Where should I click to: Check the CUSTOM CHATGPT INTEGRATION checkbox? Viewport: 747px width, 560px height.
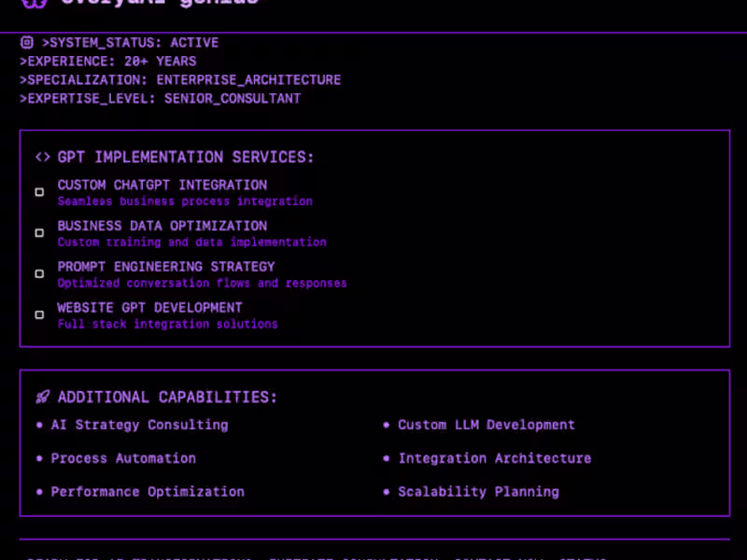(x=39, y=191)
